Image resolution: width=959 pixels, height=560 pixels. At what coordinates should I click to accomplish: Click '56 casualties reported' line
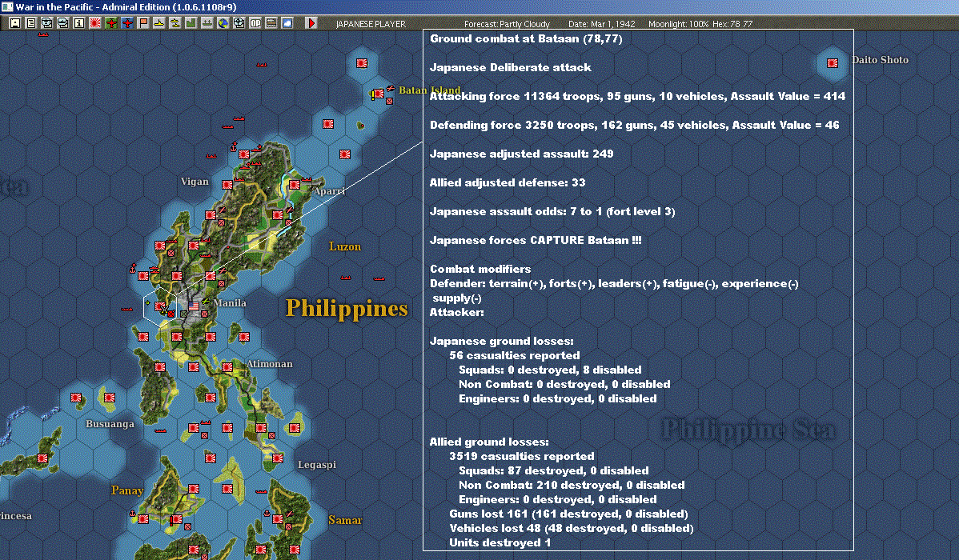coord(515,356)
